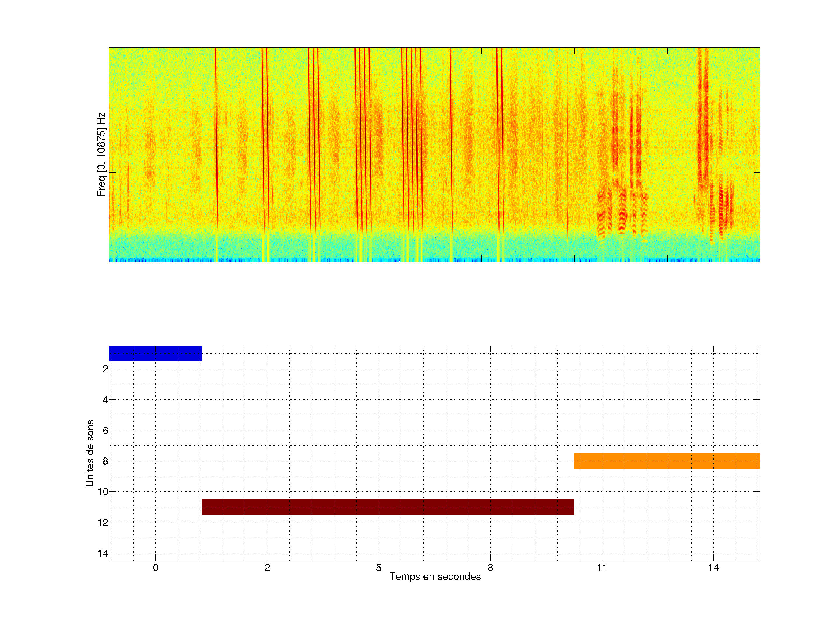Viewport: 840px width, 630px height.
Task: Click y-axis tick label 10
Action: tap(103, 492)
